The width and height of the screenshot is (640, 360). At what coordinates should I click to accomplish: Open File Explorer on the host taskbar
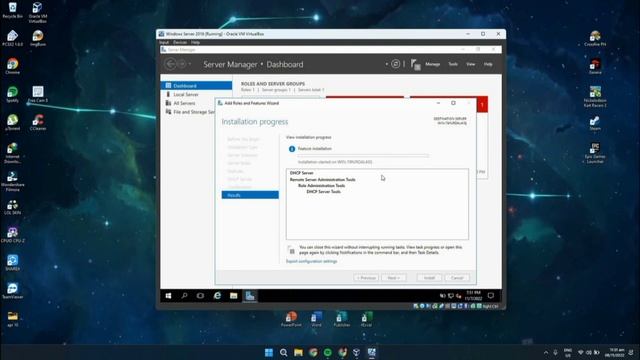click(x=298, y=352)
